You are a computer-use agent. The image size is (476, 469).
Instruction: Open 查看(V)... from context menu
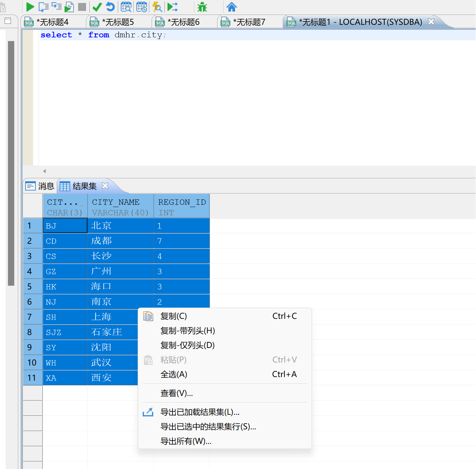225,393
